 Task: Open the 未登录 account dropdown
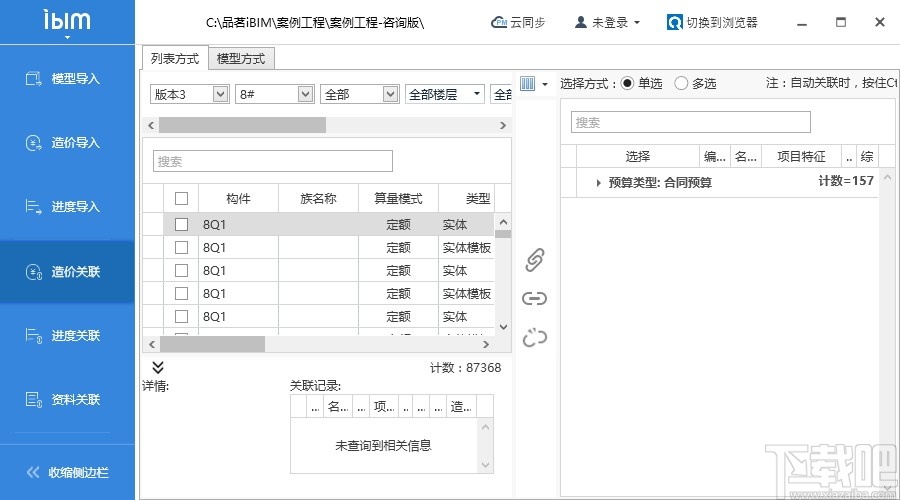[607, 22]
